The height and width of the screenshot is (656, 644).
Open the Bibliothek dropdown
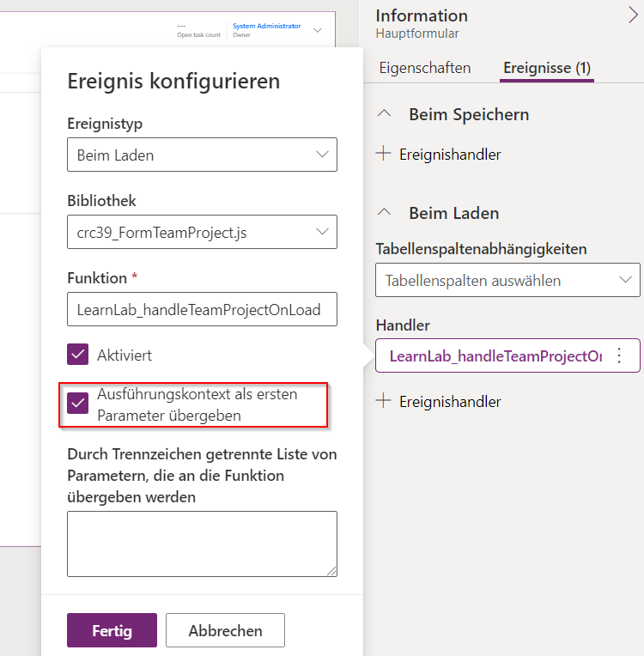point(202,232)
